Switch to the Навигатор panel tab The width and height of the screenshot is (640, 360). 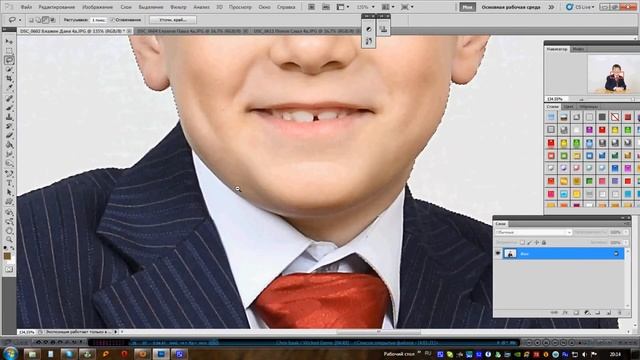(x=557, y=49)
